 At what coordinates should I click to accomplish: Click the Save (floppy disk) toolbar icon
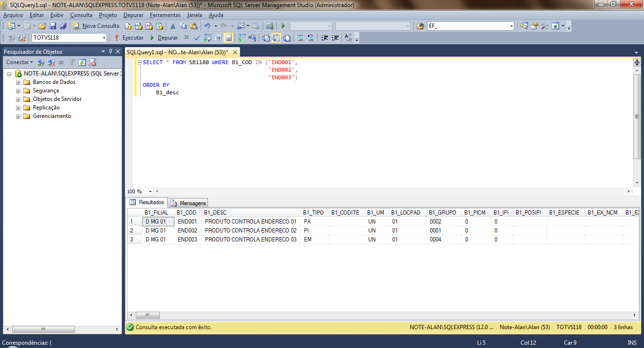(x=53, y=26)
